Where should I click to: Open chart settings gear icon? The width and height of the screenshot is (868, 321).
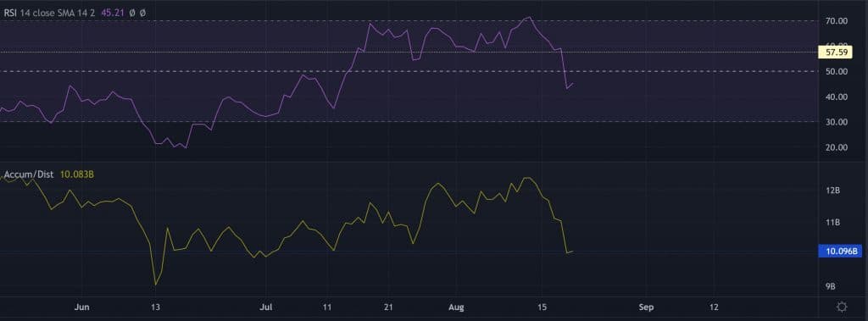tap(842, 307)
